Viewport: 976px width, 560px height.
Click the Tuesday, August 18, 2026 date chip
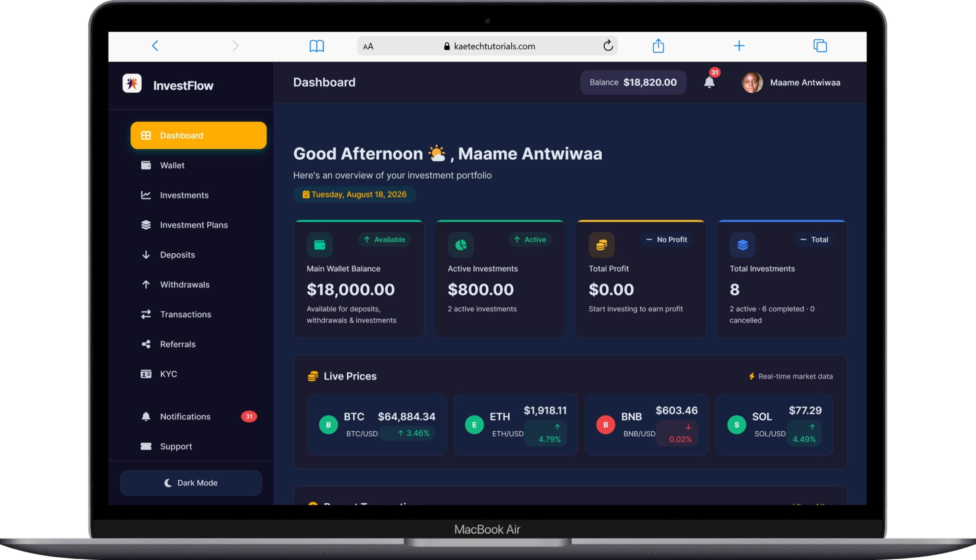(355, 195)
